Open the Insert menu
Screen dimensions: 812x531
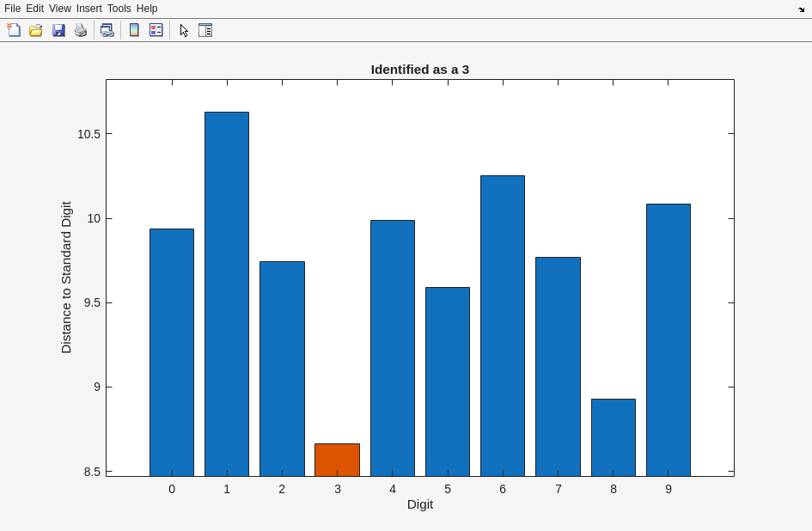point(89,9)
